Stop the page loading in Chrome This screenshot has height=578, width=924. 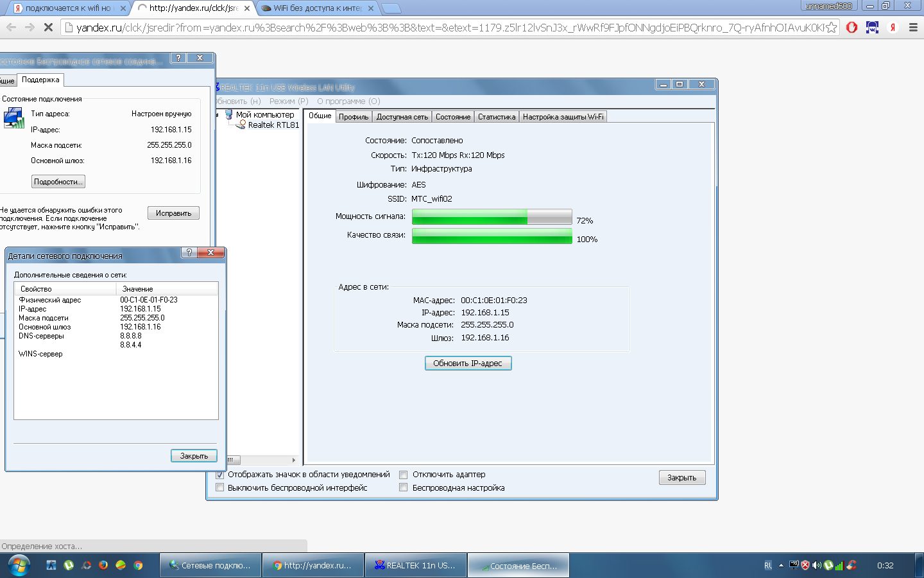point(48,28)
